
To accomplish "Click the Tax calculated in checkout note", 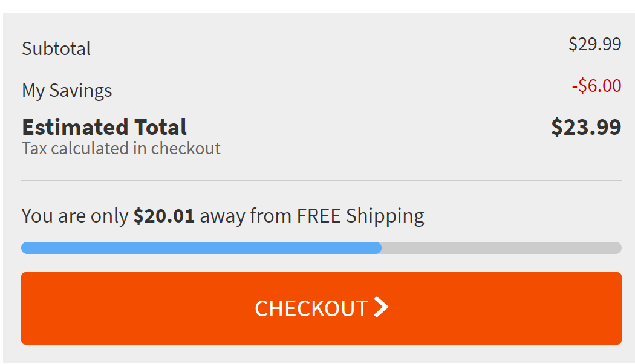I will tap(121, 149).
